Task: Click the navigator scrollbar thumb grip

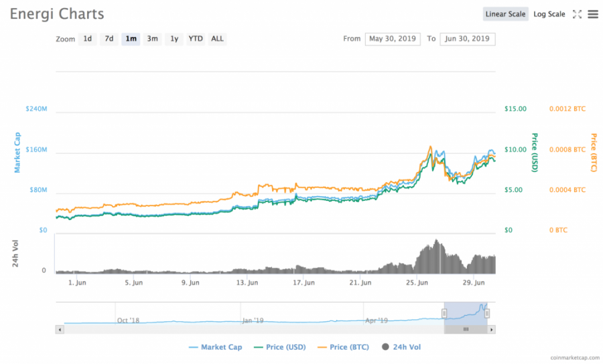Action: tap(466, 329)
